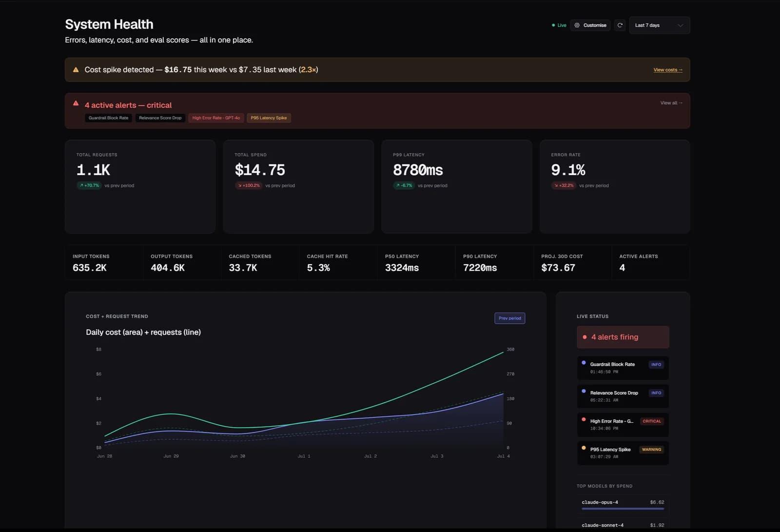The width and height of the screenshot is (780, 532).
Task: Click the -6.7% trend badge under P99 Latency
Action: point(404,185)
